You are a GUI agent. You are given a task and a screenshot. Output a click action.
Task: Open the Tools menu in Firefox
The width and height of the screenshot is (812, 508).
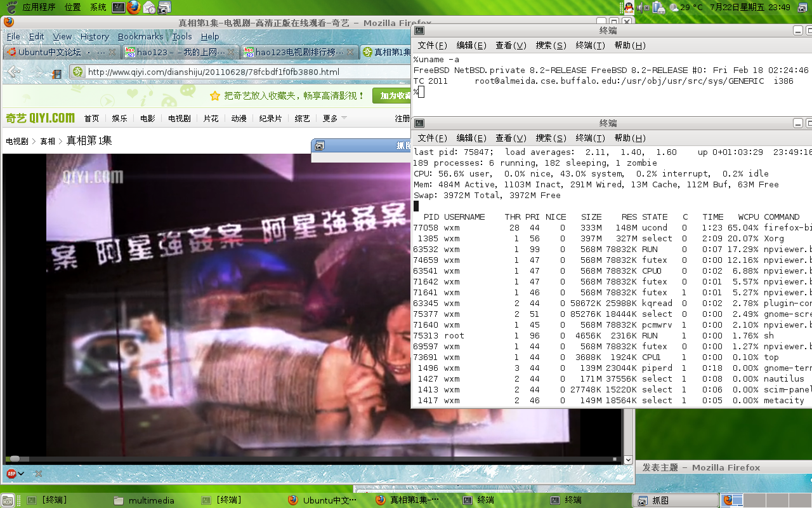coord(182,37)
